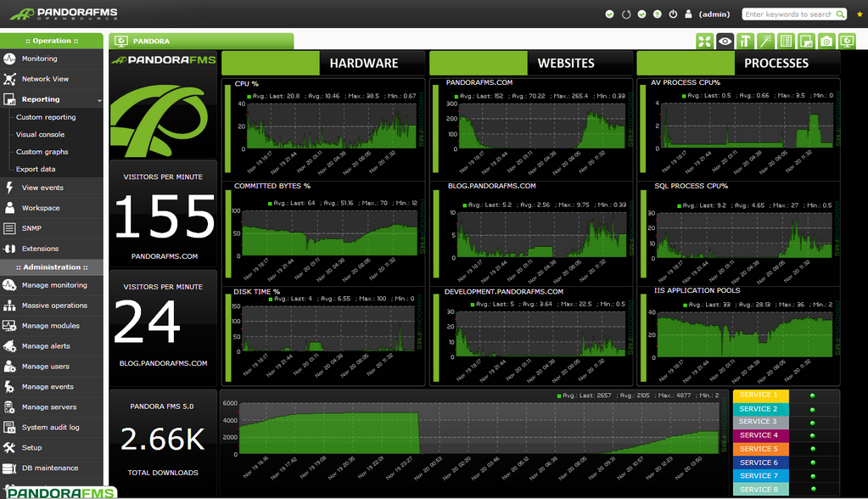Image resolution: width=868 pixels, height=499 pixels.
Task: Click the System audit log icon
Action: point(9,428)
